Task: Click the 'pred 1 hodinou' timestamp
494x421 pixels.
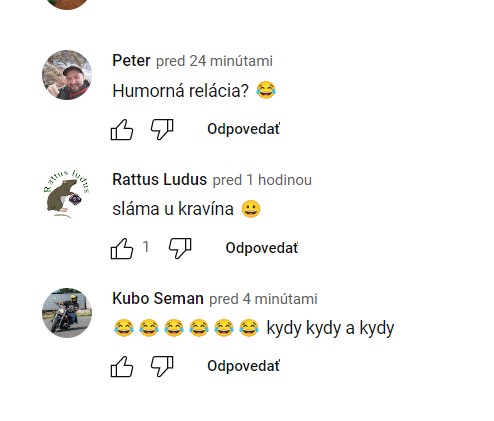Action: (x=262, y=180)
